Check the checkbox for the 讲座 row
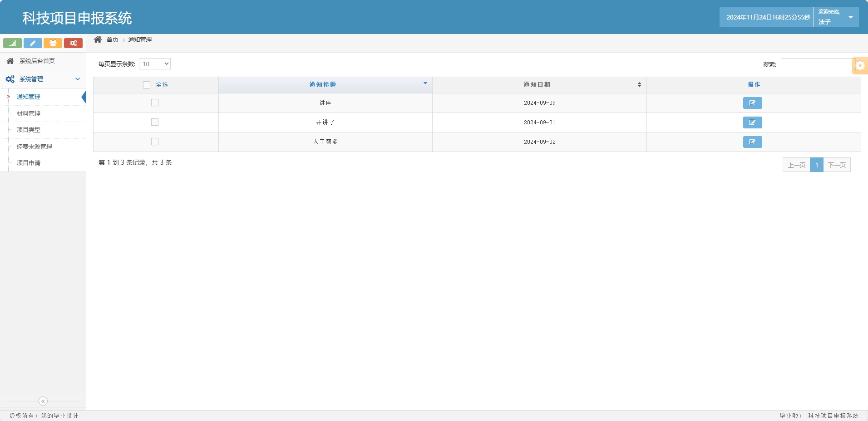The height and width of the screenshot is (421, 868). (155, 102)
